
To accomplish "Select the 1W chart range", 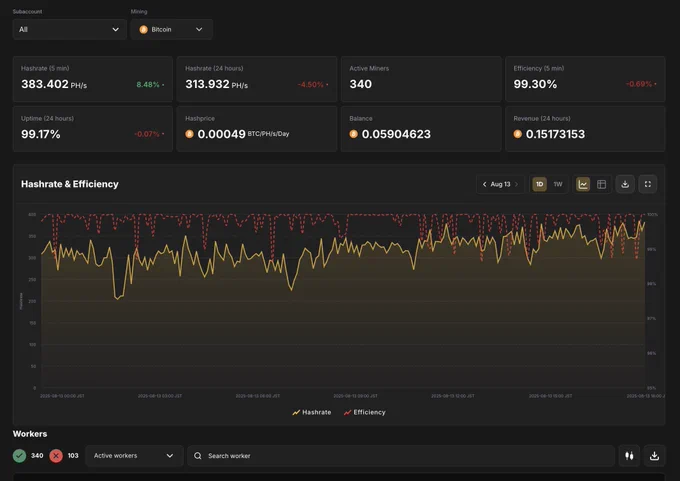I will [x=558, y=184].
